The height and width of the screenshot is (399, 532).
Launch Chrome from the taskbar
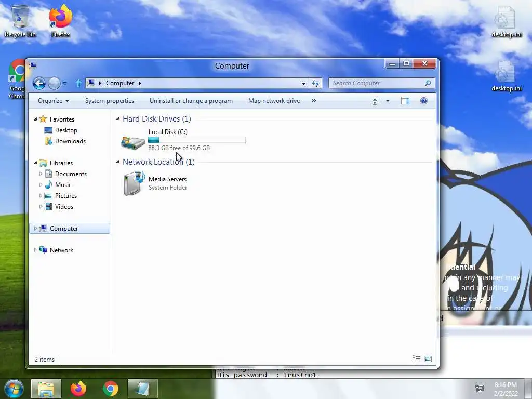click(111, 389)
